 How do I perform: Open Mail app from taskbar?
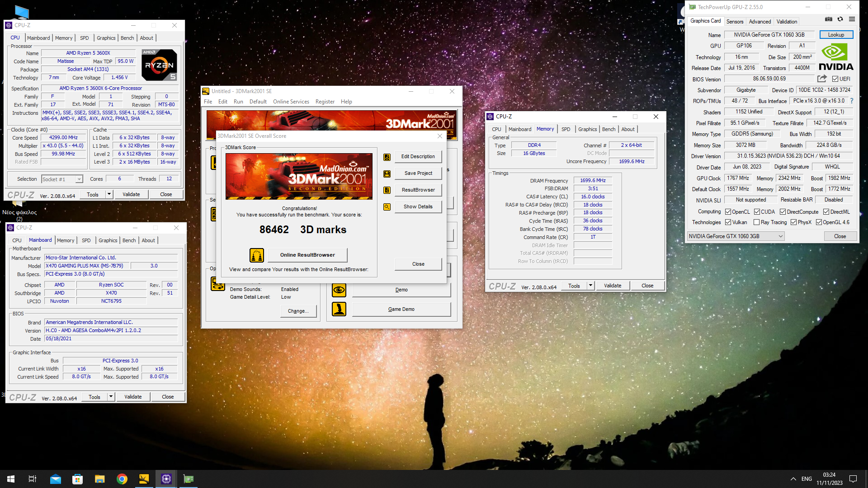click(56, 479)
